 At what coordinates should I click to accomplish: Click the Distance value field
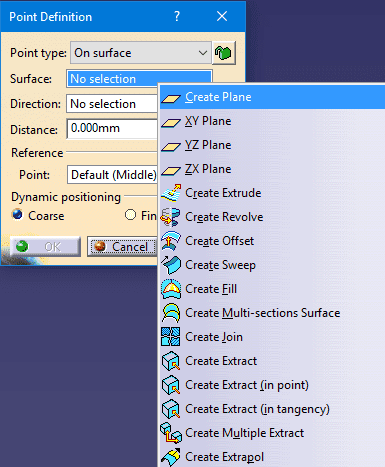pos(112,128)
